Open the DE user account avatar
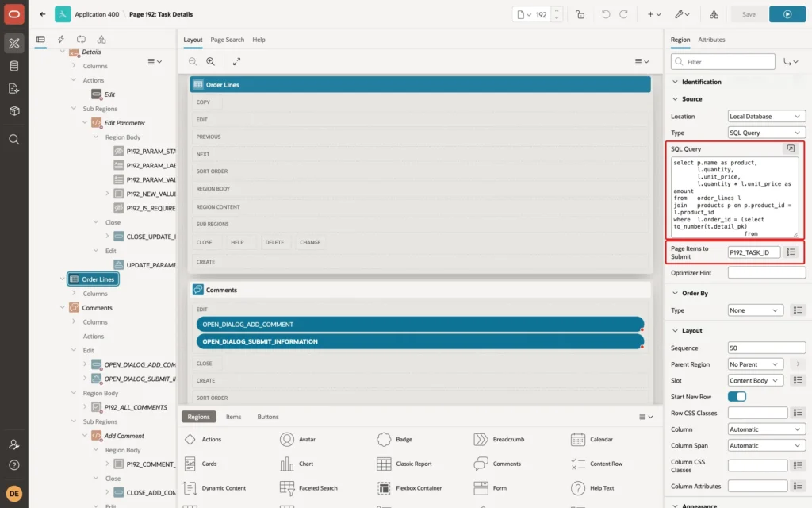 (14, 494)
